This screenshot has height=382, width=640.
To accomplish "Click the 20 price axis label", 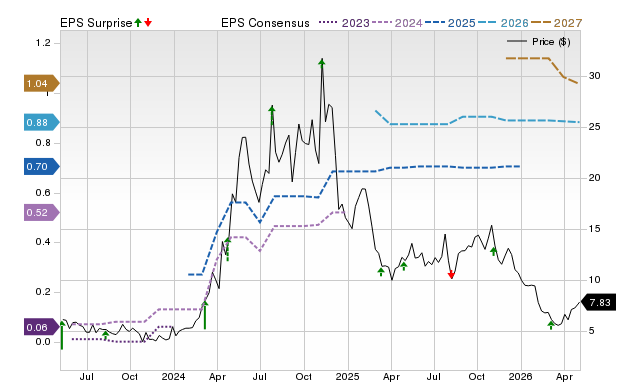I will [x=594, y=178].
